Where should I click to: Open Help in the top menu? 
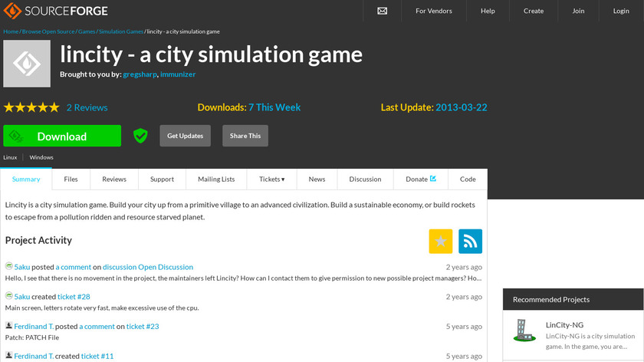[488, 11]
